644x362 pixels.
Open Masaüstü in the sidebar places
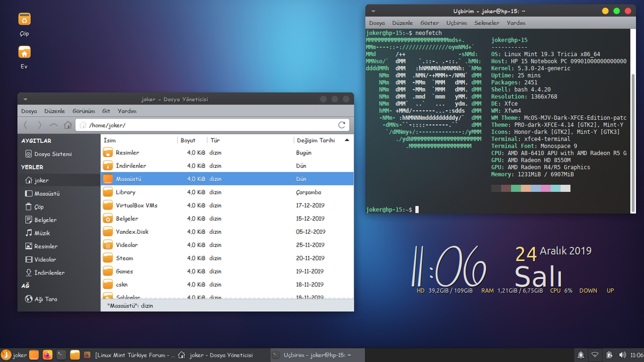pyautogui.click(x=59, y=194)
